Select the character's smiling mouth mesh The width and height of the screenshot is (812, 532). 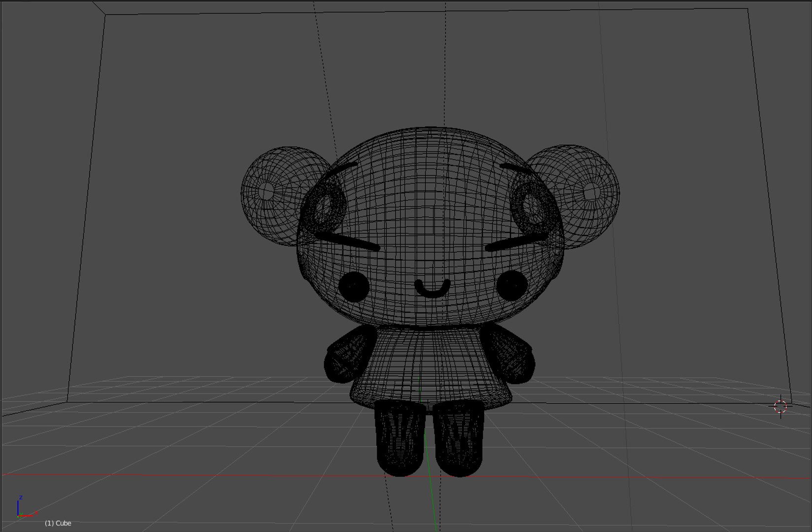pyautogui.click(x=433, y=289)
